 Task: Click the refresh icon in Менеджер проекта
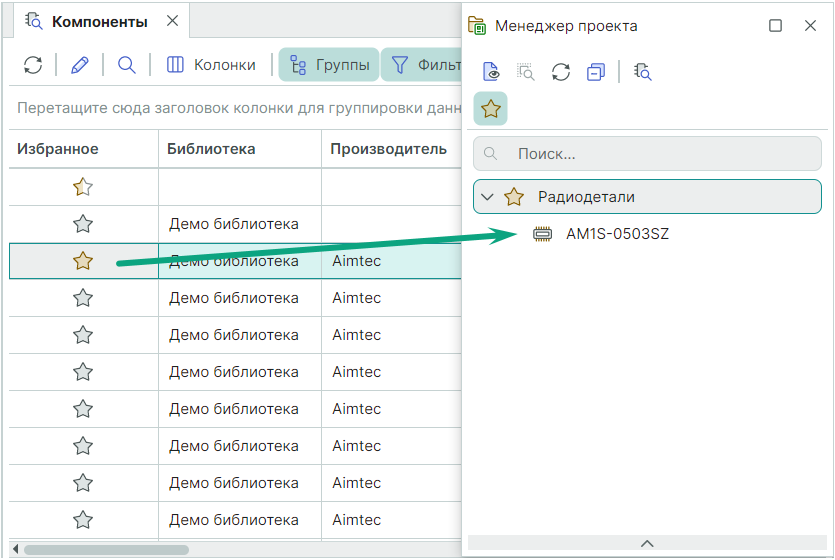click(x=561, y=71)
